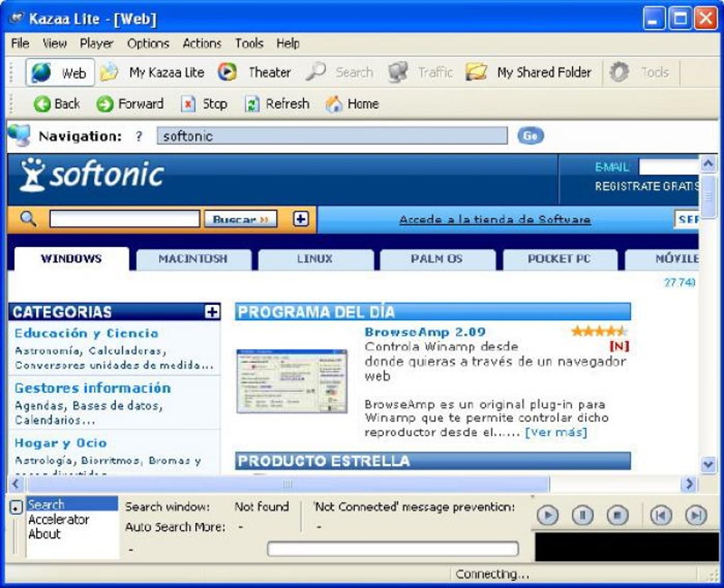Click the green Back arrow
724x588 pixels.
[42, 104]
